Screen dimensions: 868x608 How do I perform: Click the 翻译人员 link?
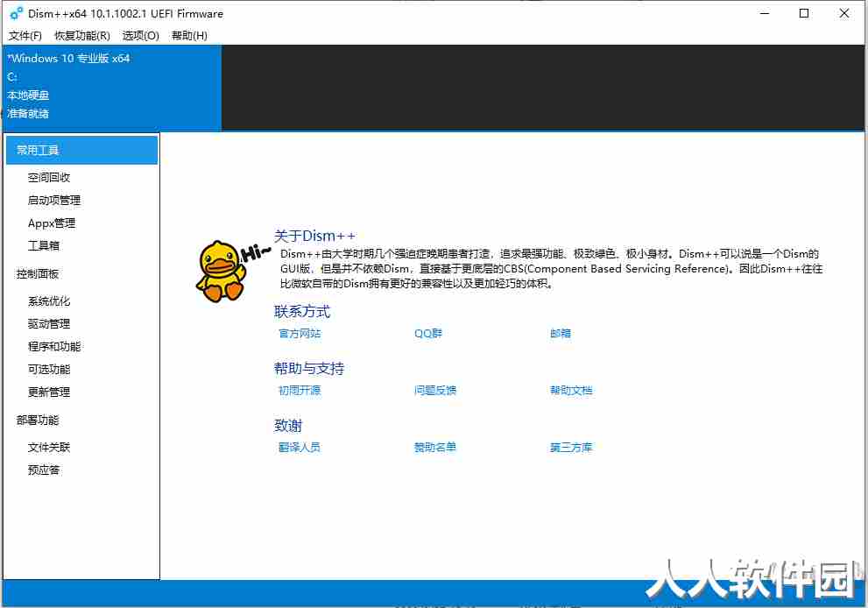300,448
